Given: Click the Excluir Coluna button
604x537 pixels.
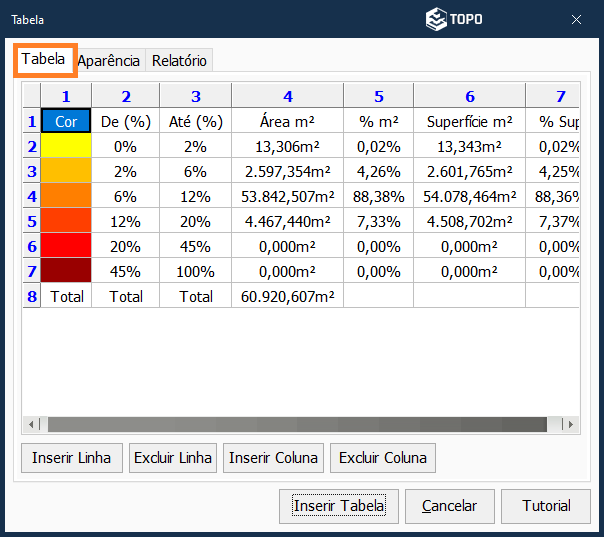Looking at the screenshot, I should coord(383,458).
